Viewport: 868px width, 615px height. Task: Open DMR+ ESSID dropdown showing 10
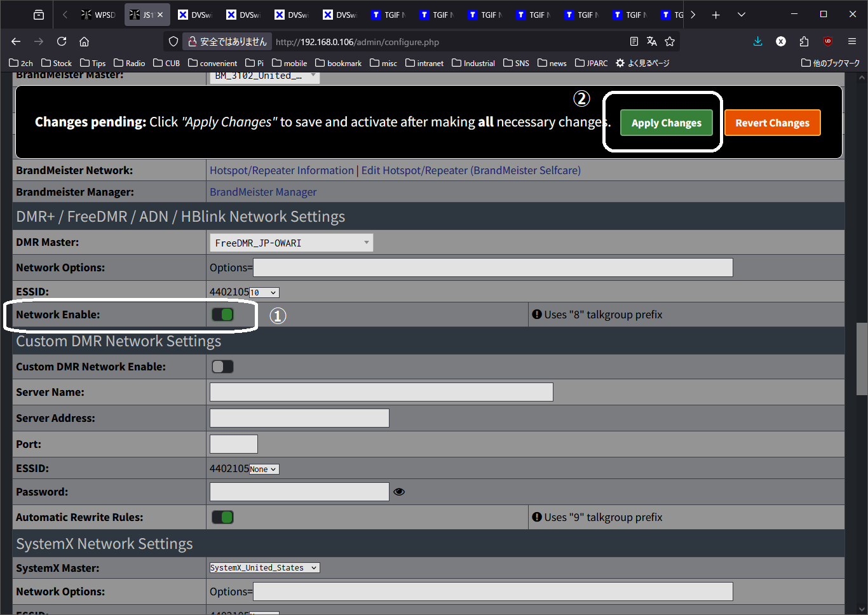264,292
